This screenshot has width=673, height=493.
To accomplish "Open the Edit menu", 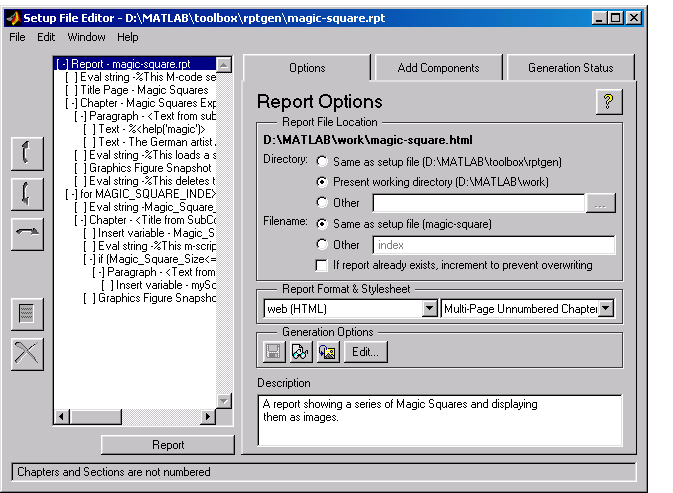I will [x=46, y=37].
